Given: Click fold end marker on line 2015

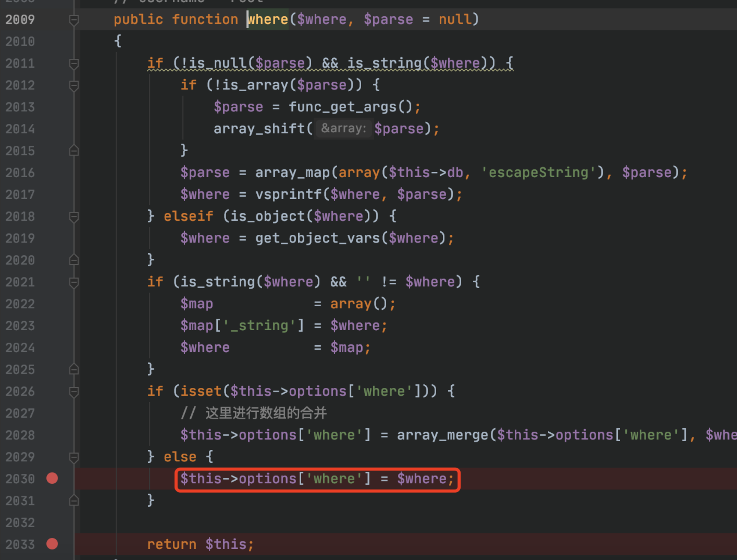Looking at the screenshot, I should [74, 150].
